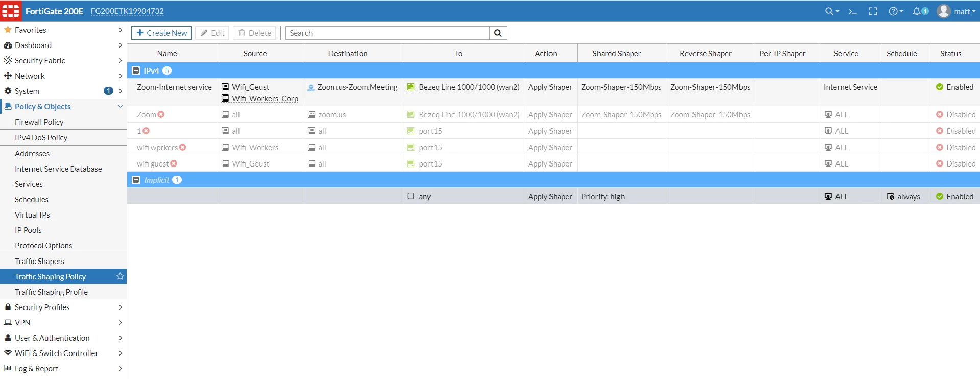This screenshot has height=379, width=980.
Task: Click the Shared Shaper column header
Action: tap(616, 53)
